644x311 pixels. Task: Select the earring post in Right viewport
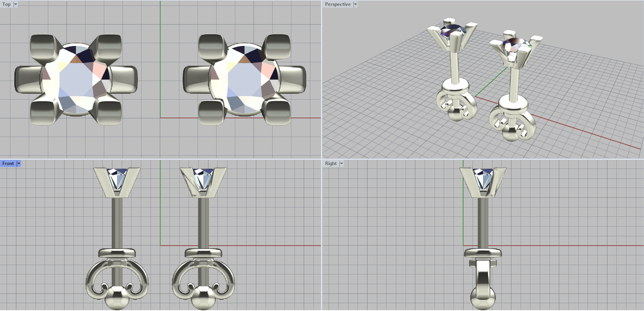click(483, 222)
